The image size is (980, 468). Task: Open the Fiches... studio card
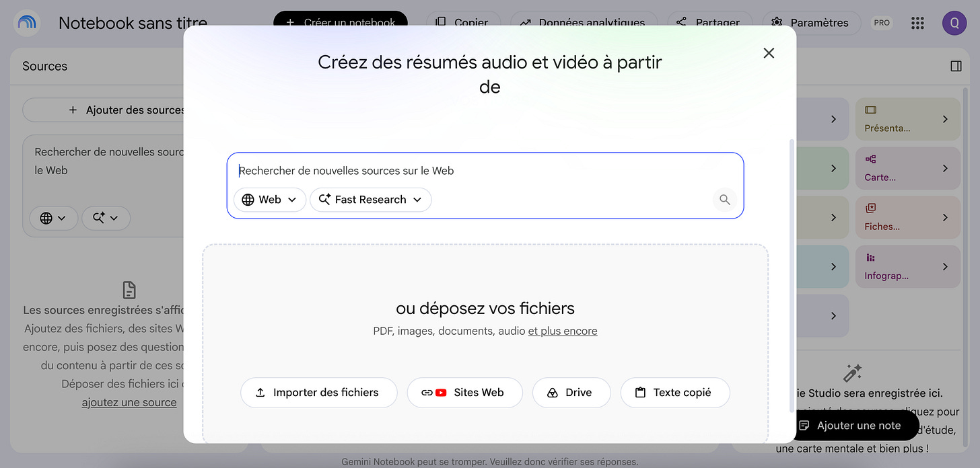coord(907,218)
